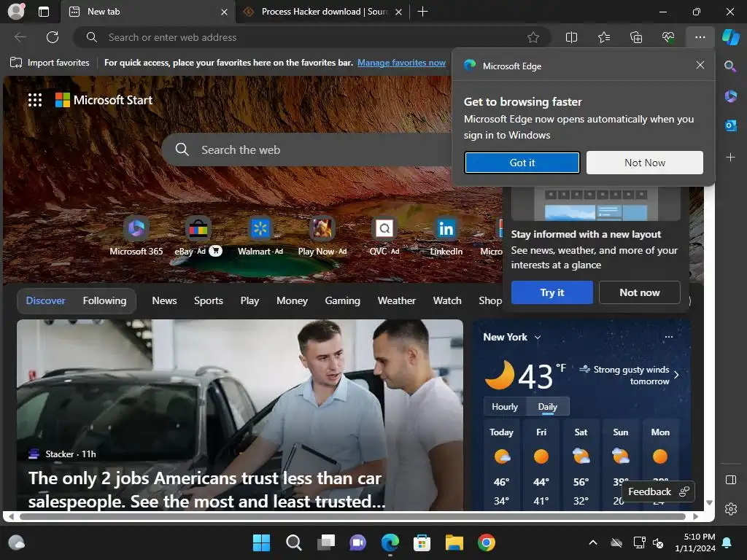The height and width of the screenshot is (560, 747).
Task: Show hidden system tray icons
Action: pyautogui.click(x=592, y=542)
